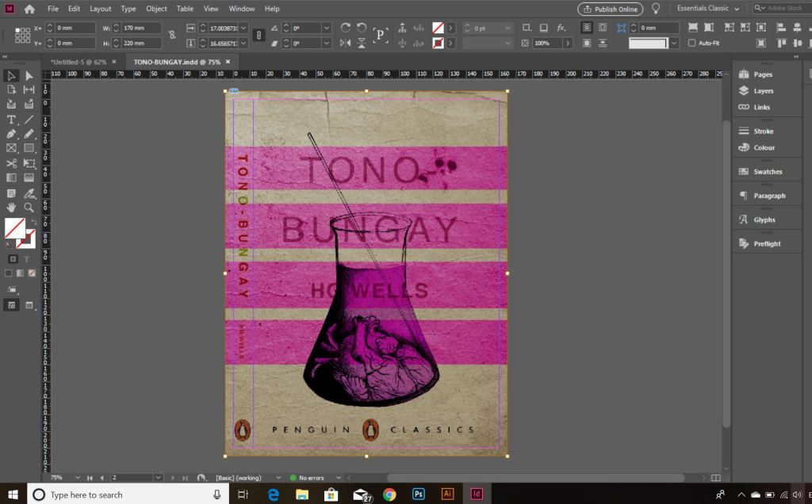
Task: Open the Object menu
Action: [156, 9]
